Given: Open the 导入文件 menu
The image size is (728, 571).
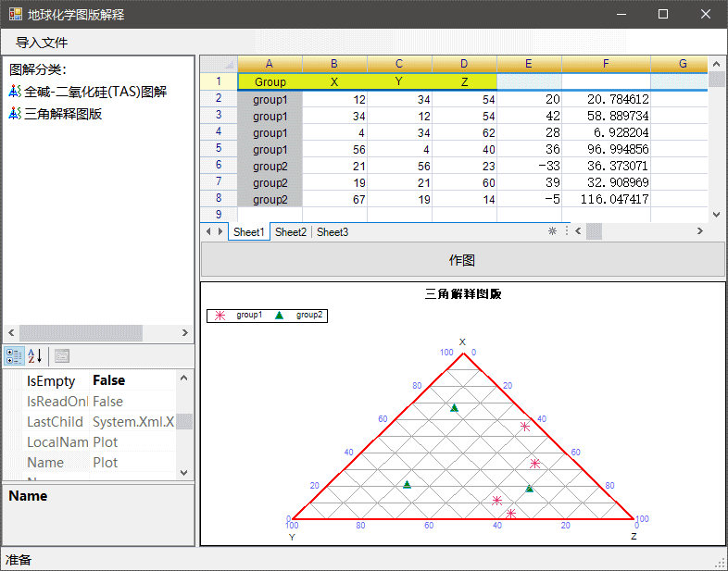Looking at the screenshot, I should 42,43.
